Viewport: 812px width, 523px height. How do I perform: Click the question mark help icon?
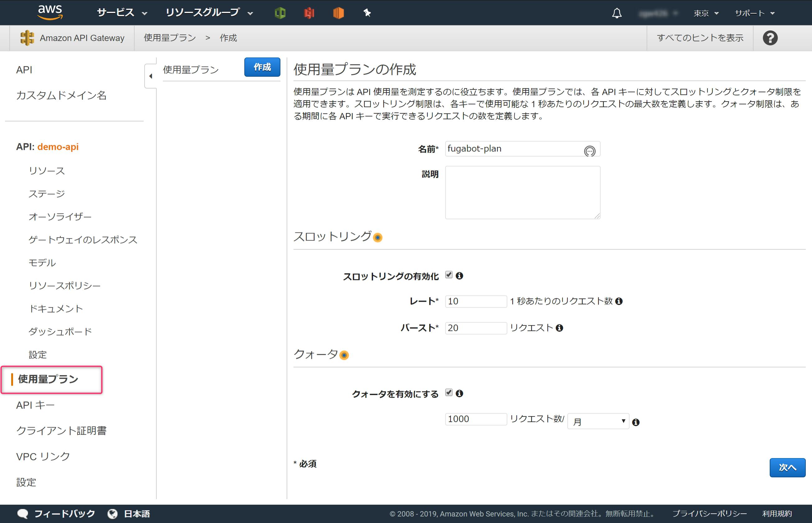click(x=770, y=38)
